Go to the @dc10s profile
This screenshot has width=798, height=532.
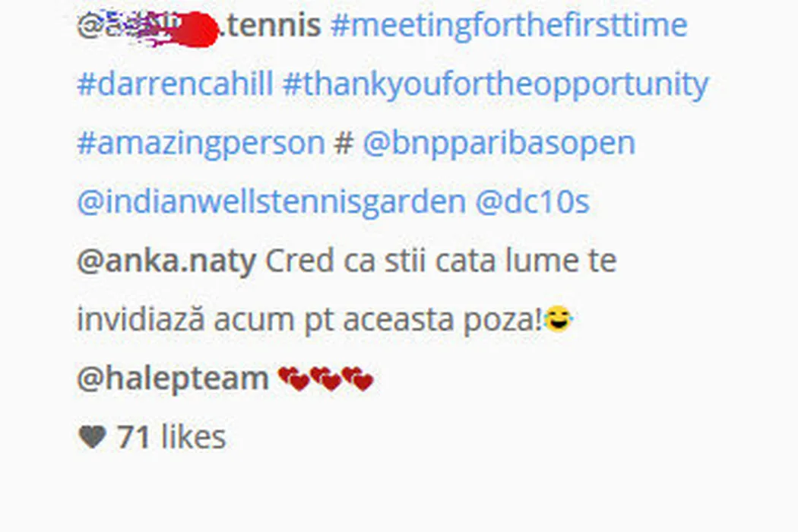coord(532,201)
